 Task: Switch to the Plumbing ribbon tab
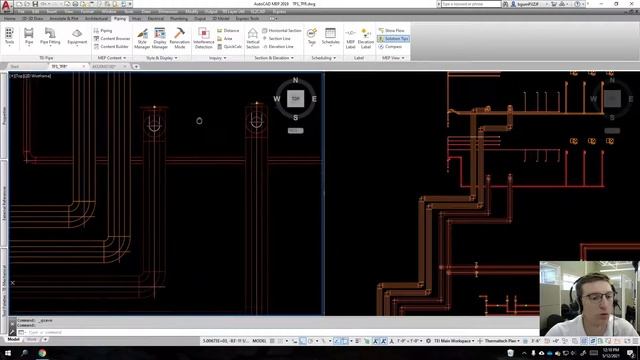[x=179, y=19]
